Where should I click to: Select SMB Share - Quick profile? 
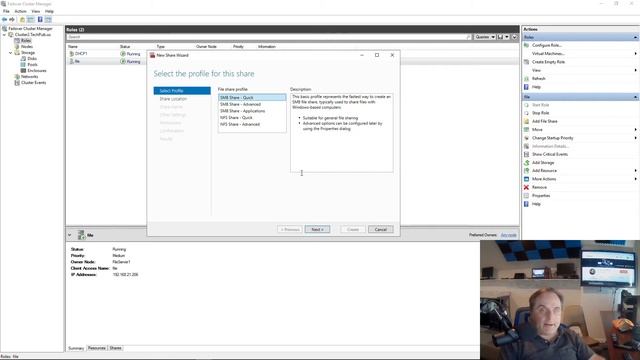point(252,98)
